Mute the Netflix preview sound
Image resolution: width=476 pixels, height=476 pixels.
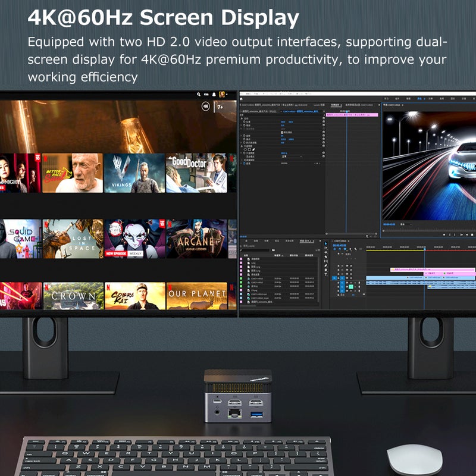tap(205, 107)
